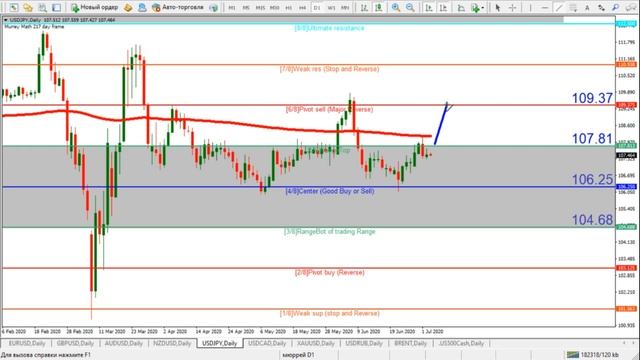The image size is (640, 360).
Task: Select the M30 timeframe
Action: (274, 7)
